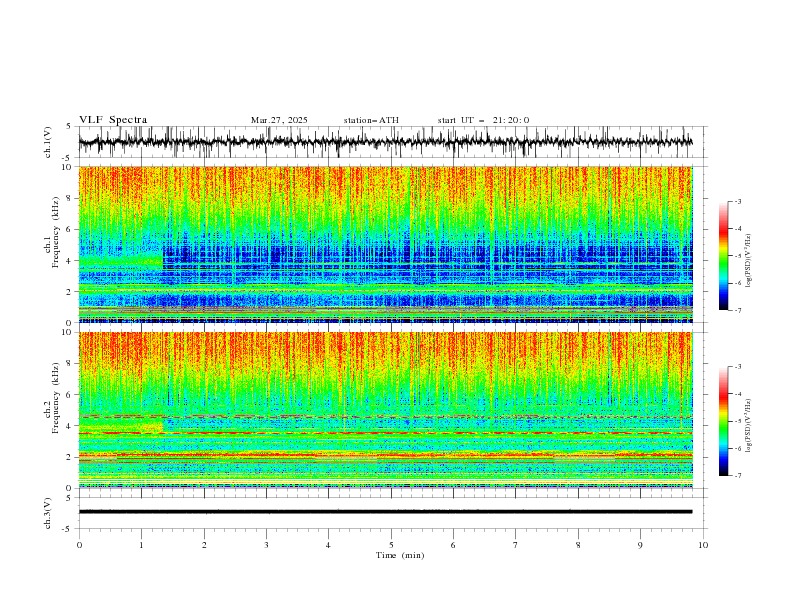The image size is (792, 612).
Task: Select the "start UT = 21:20:0" text
Action: (483, 120)
